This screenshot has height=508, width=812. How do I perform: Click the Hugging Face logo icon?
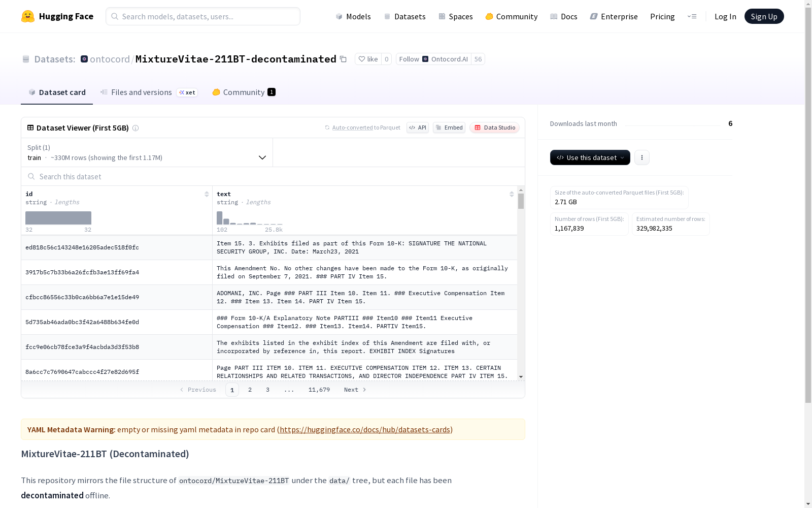tap(28, 16)
